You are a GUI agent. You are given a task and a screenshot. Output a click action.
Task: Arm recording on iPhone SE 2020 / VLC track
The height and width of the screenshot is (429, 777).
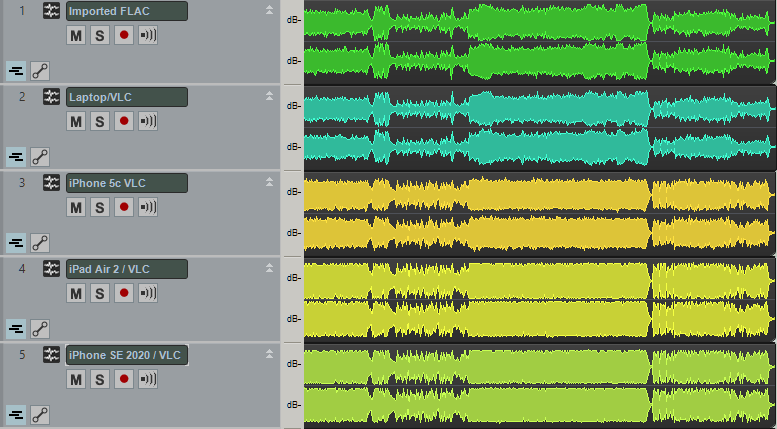[x=124, y=379]
